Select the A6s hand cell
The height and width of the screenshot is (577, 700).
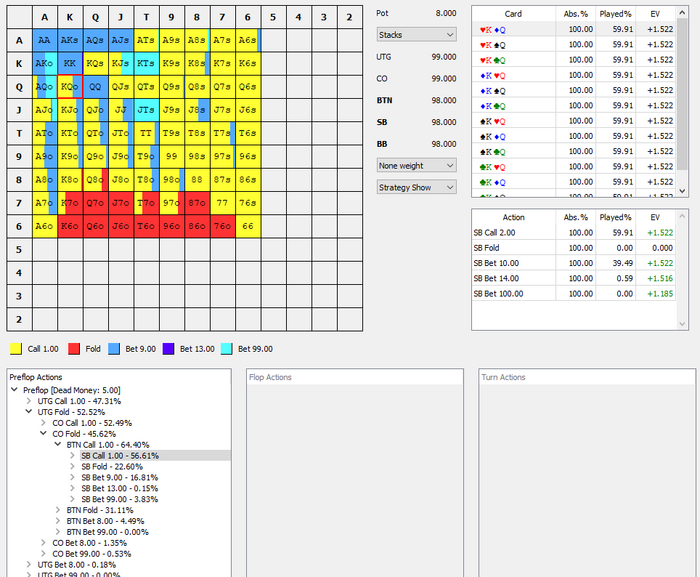248,40
